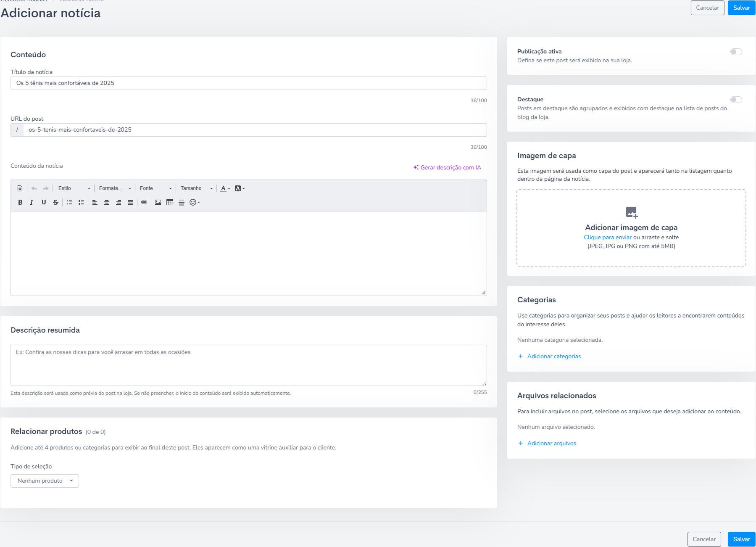Insert a numbered list
The width and height of the screenshot is (756, 547).
69,202
